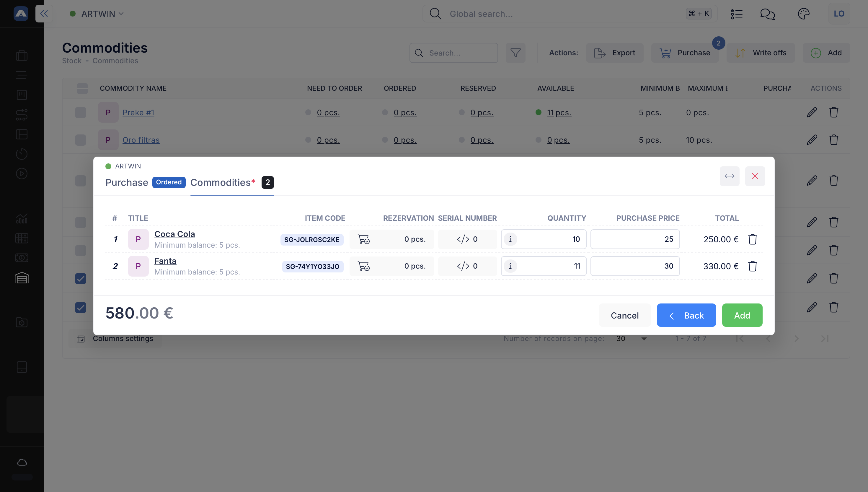Switch to the Purchase tab in dialog

[x=127, y=183]
